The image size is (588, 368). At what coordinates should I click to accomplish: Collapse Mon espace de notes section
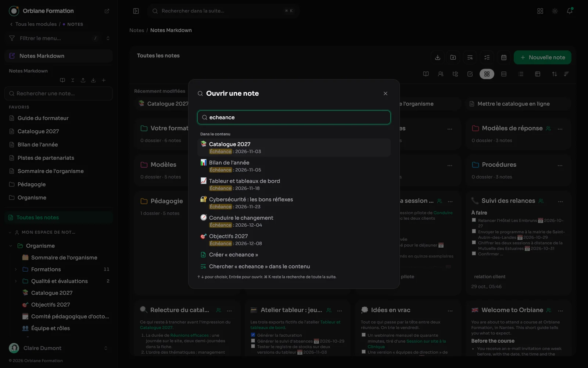(10, 232)
